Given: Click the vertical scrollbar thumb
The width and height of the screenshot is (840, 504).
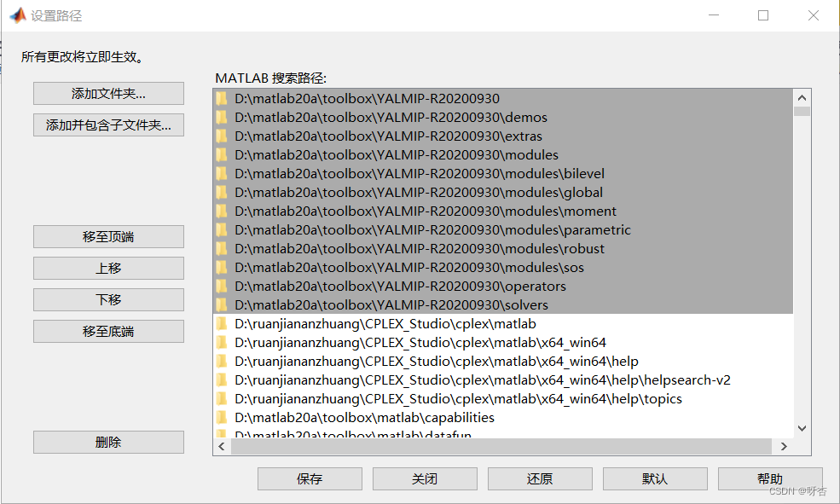Looking at the screenshot, I should coord(802,112).
